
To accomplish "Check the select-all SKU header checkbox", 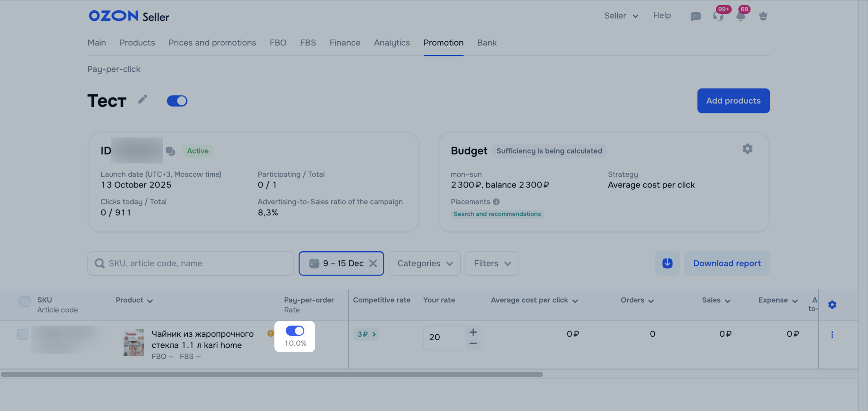I will (25, 301).
